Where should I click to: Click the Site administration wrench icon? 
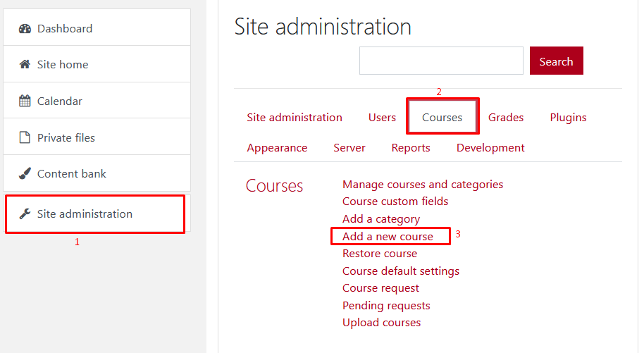point(25,214)
